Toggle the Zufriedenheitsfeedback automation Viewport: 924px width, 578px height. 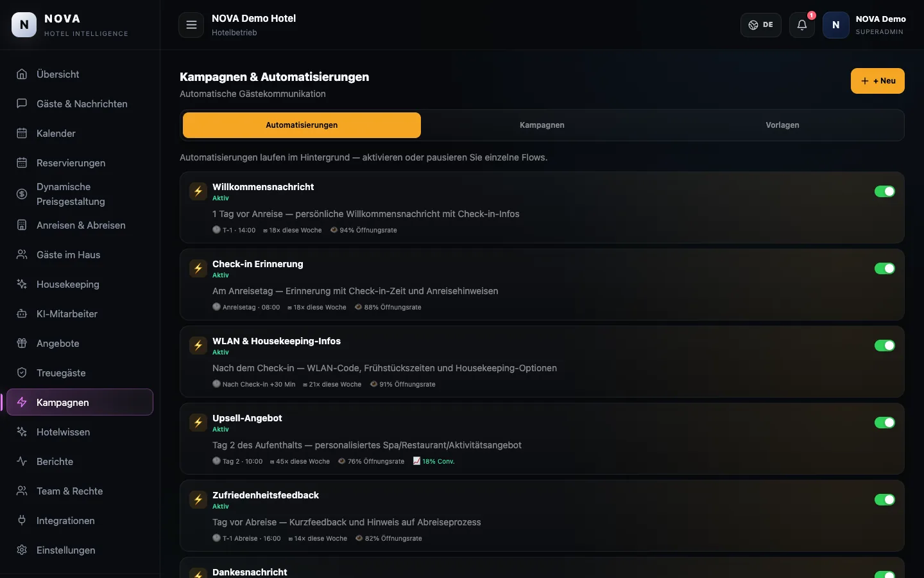pyautogui.click(x=885, y=500)
